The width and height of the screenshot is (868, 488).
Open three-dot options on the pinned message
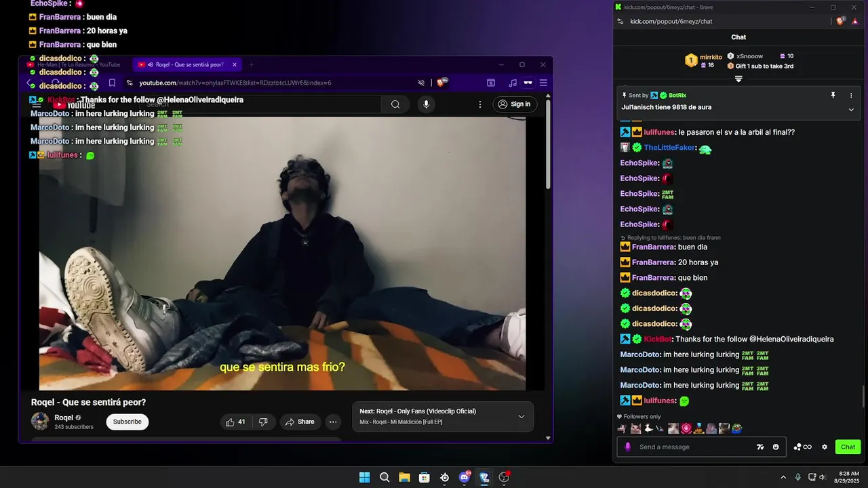coord(851,96)
